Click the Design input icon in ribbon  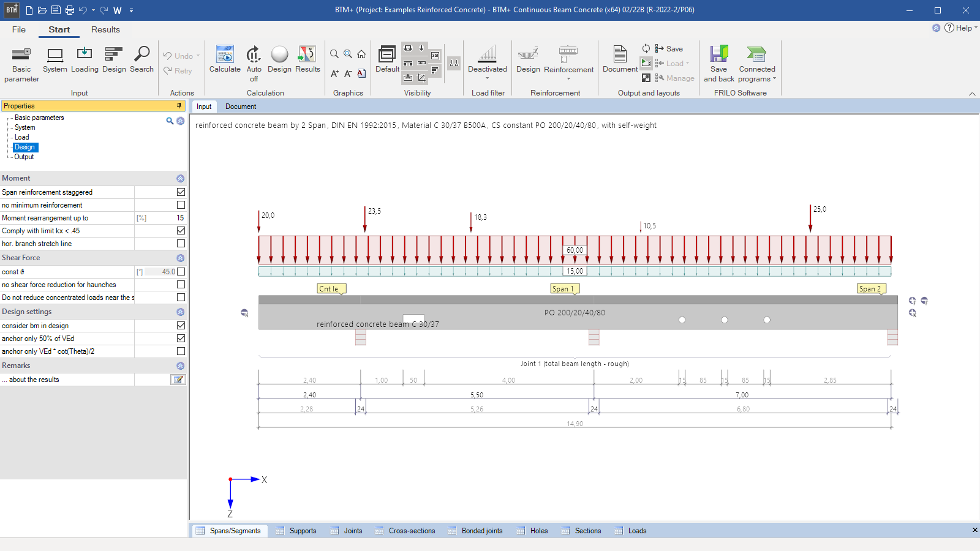pyautogui.click(x=114, y=60)
